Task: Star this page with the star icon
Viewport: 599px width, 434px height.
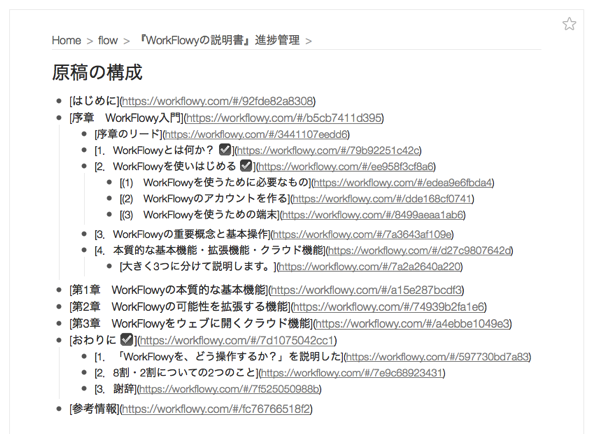Action: (x=569, y=24)
